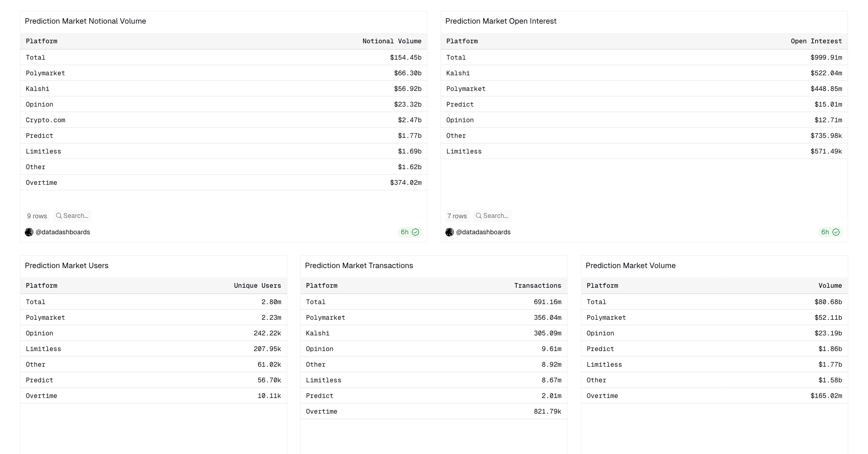Viewport: 868px width, 454px height.
Task: Open the @datadashboards link under Open Interest
Action: click(483, 232)
